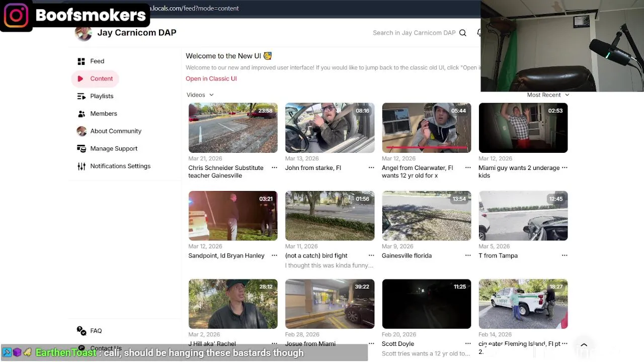Play the 12:45 T from Tampa thumbnail
644x362 pixels.
(523, 216)
